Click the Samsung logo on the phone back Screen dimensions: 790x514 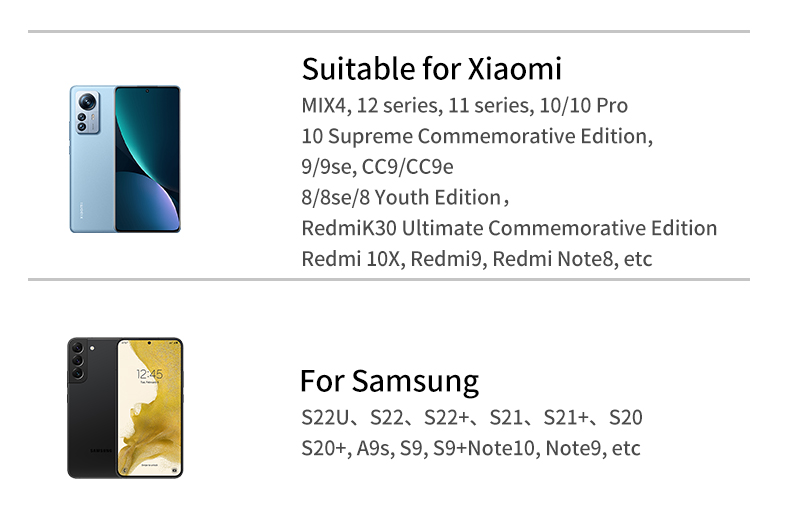click(x=101, y=450)
